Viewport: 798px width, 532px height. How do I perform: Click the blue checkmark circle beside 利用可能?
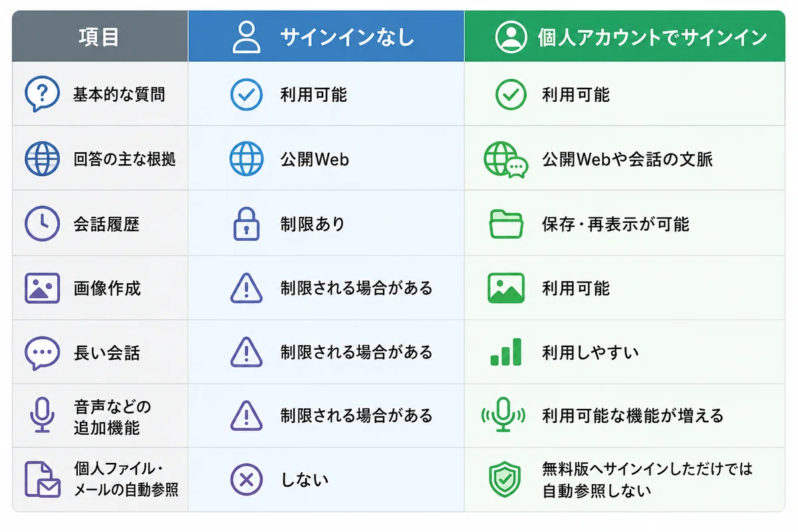point(246,94)
